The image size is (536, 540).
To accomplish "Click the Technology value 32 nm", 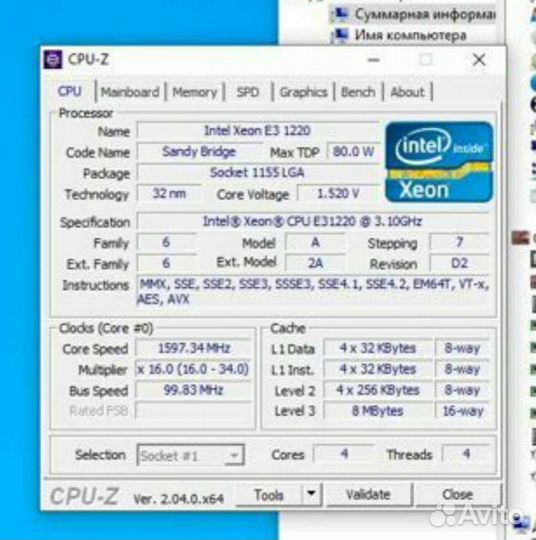I will pos(169,194).
